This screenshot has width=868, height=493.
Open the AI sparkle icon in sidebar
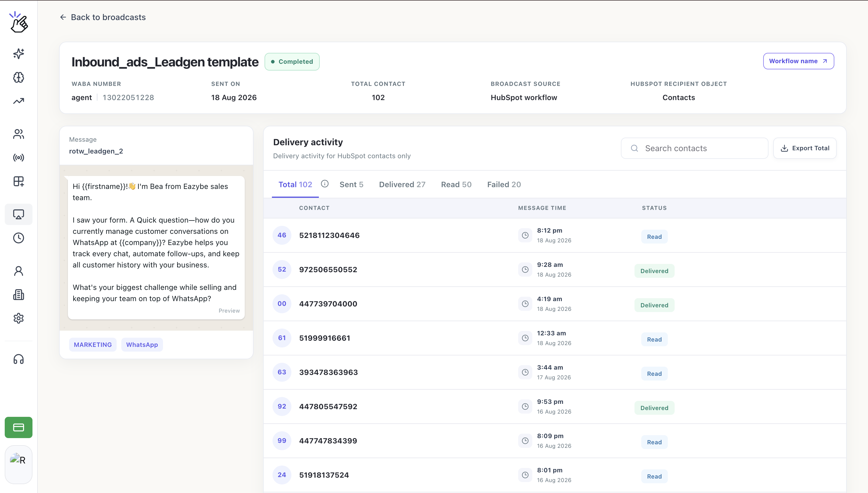[19, 53]
